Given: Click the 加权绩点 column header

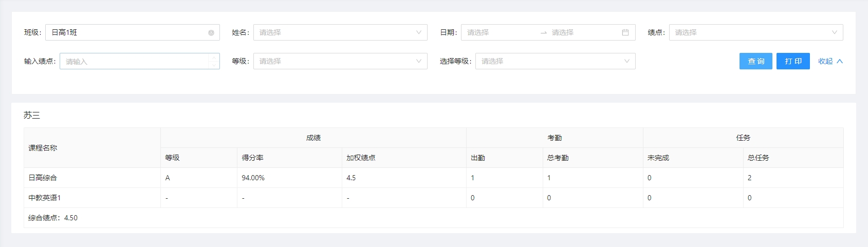Looking at the screenshot, I should tap(361, 158).
